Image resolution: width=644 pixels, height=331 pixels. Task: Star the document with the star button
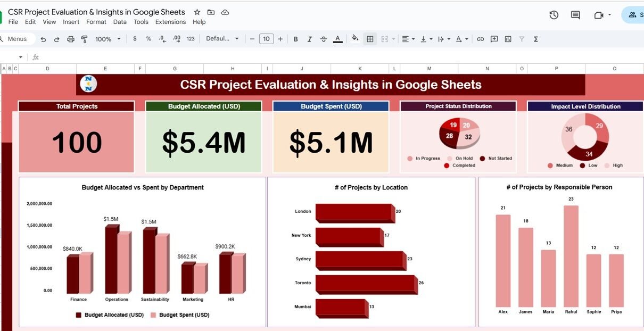197,12
